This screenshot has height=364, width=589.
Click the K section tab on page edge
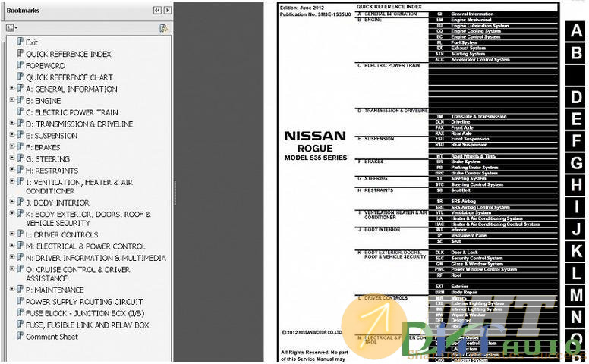click(576, 252)
